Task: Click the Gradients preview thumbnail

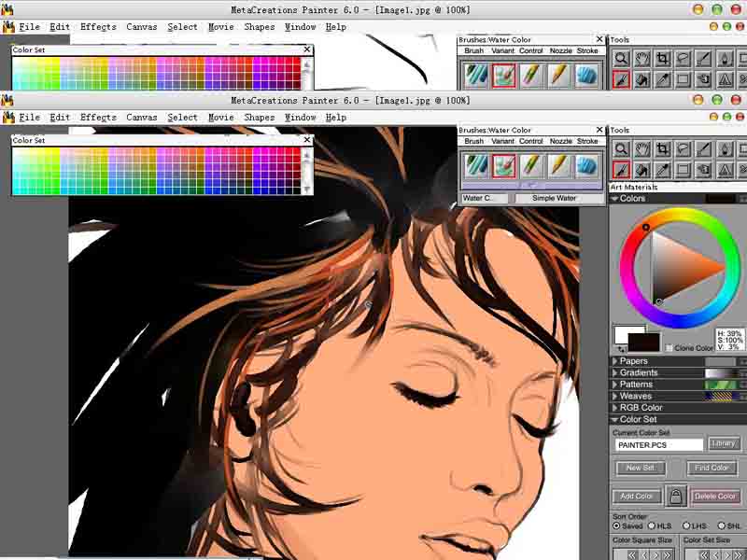Action: point(721,372)
